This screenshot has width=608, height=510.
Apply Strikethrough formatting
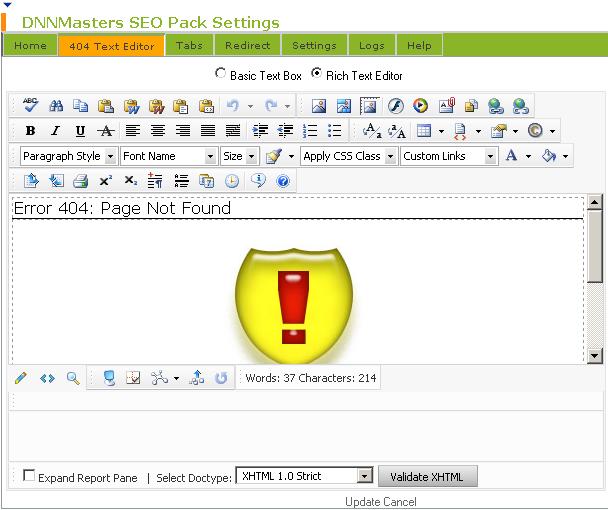105,131
